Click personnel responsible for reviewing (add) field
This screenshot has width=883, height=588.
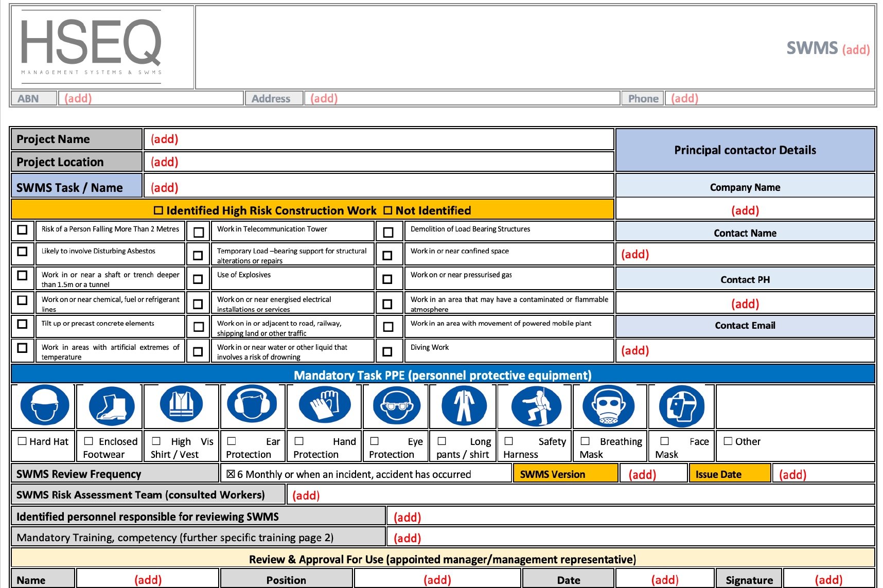pyautogui.click(x=631, y=517)
